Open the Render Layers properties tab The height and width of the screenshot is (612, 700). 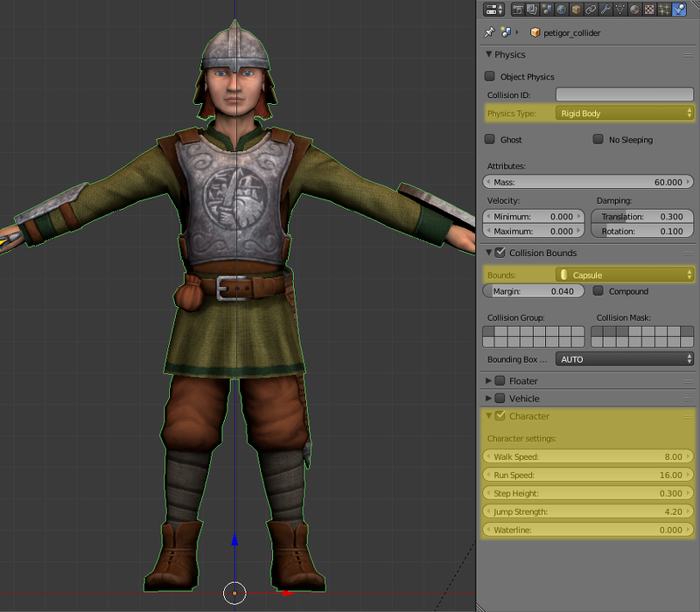pyautogui.click(x=532, y=10)
